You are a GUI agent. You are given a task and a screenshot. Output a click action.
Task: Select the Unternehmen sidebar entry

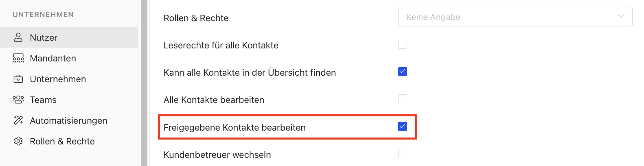58,79
